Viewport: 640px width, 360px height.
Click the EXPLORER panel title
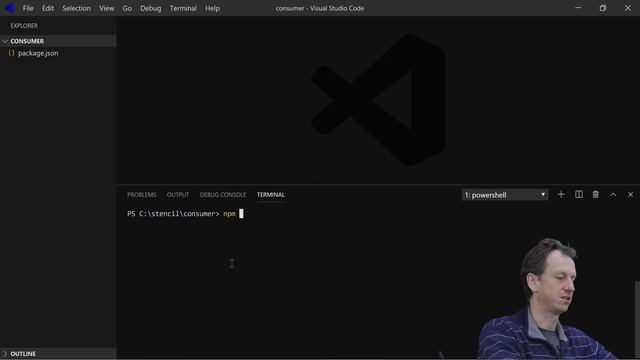(24, 26)
